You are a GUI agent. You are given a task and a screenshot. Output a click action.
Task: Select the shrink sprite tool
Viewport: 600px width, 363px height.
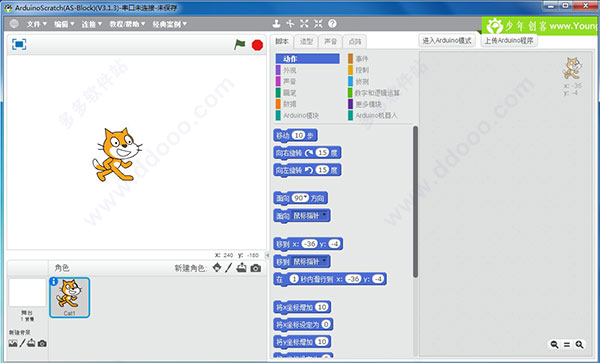318,24
